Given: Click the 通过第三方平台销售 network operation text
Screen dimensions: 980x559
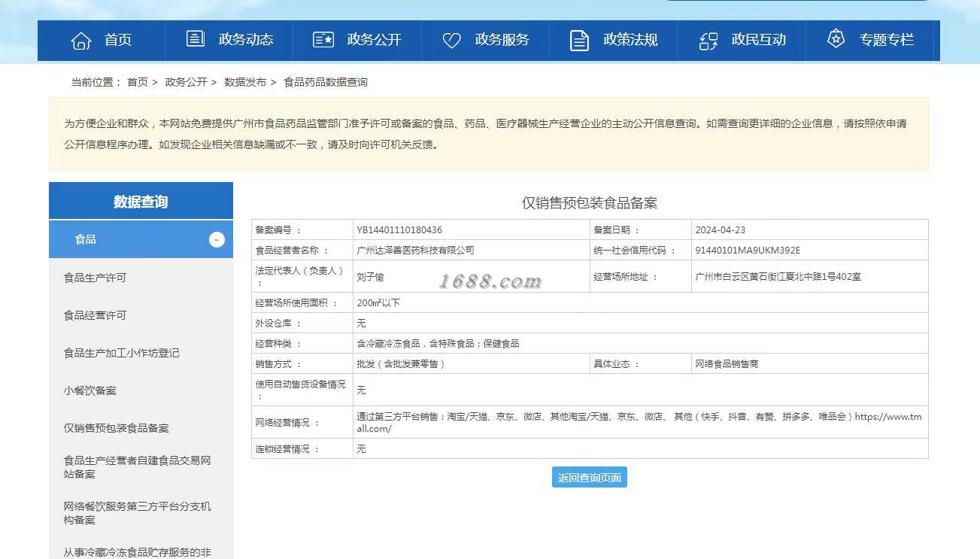Looking at the screenshot, I should [x=639, y=423].
